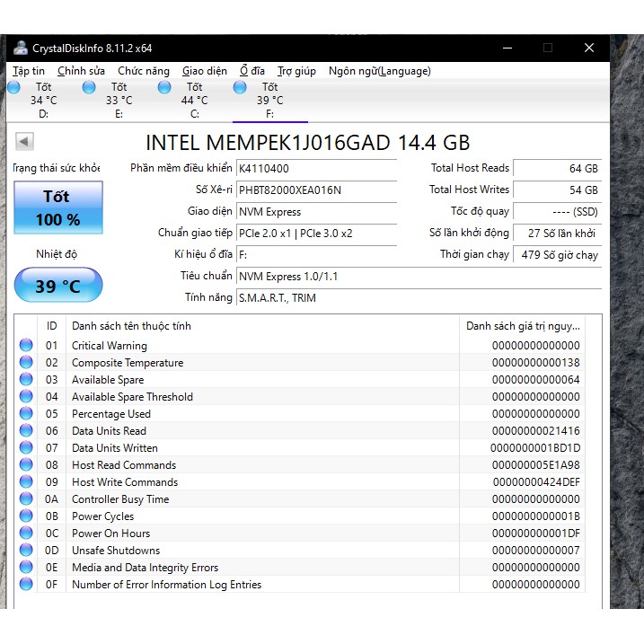Select drive C: status orb
The height and width of the screenshot is (644, 644).
[x=164, y=87]
